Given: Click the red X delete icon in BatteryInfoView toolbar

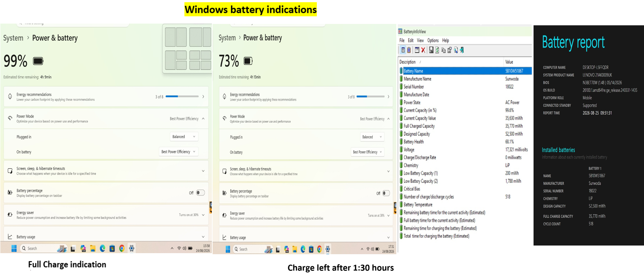Looking at the screenshot, I should pos(423,50).
